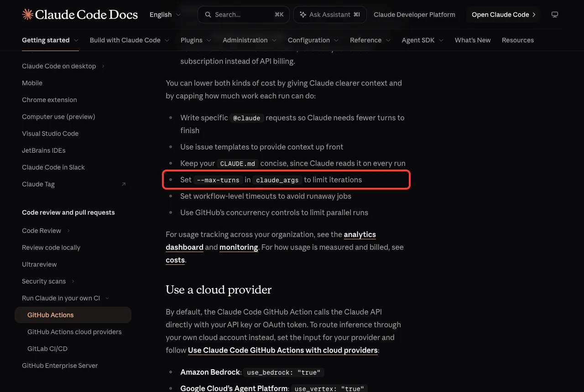584x392 pixels.
Task: Go to the What's New tab
Action: click(473, 40)
